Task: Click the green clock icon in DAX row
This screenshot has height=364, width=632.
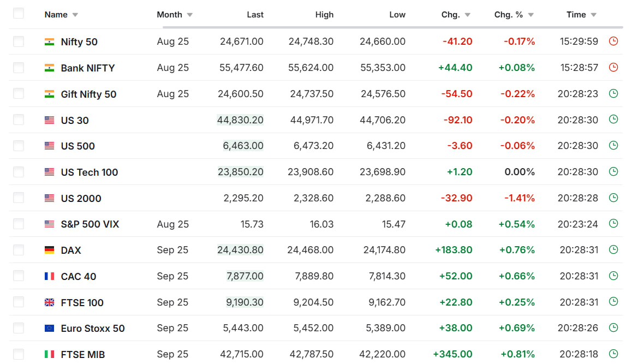Action: (613, 249)
